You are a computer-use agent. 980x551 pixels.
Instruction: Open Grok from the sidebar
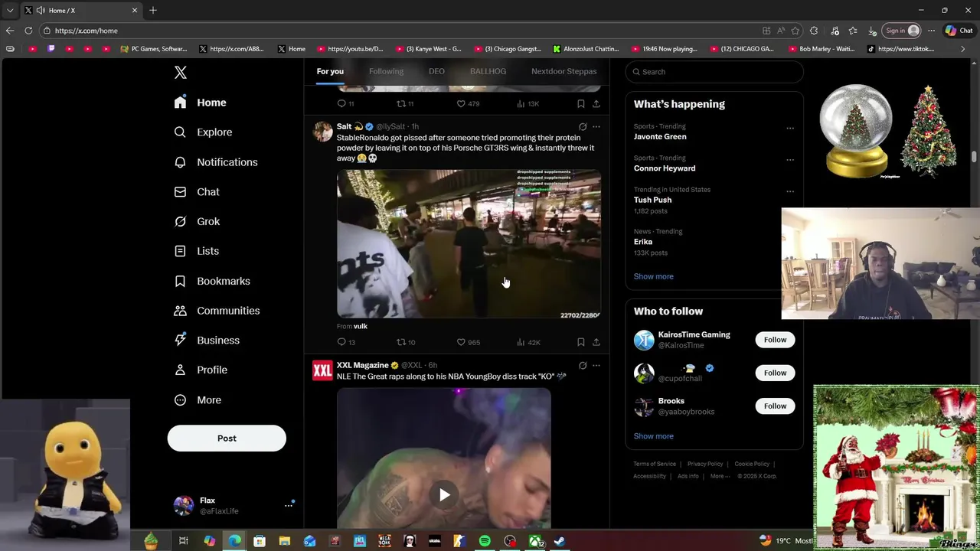pos(197,221)
